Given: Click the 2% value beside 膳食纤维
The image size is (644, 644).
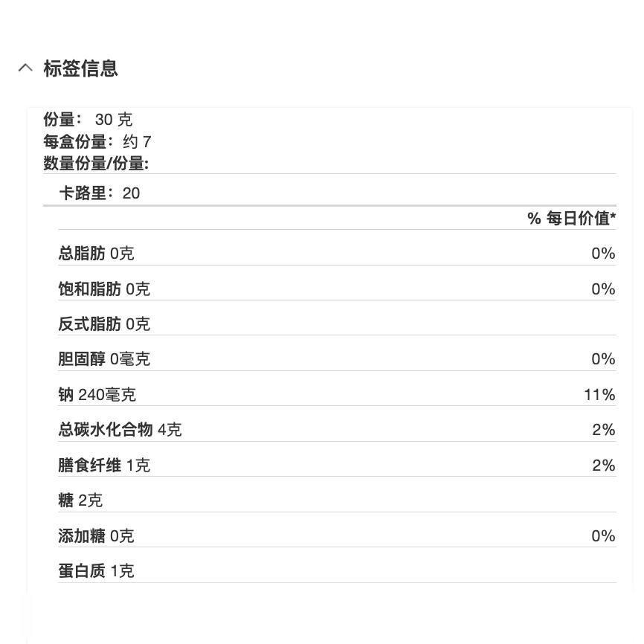Looking at the screenshot, I should (603, 466).
